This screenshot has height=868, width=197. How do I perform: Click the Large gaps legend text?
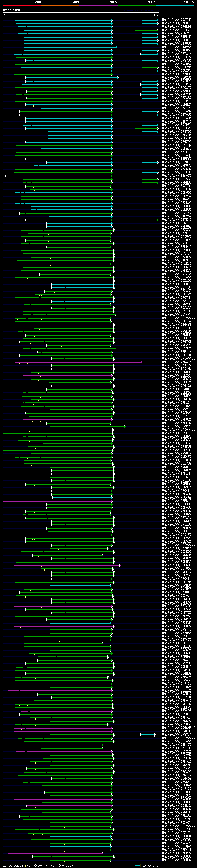pyautogui.click(x=38, y=866)
